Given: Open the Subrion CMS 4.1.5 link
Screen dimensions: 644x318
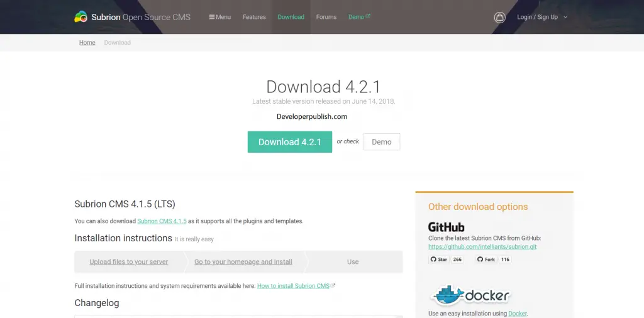Looking at the screenshot, I should [x=162, y=221].
